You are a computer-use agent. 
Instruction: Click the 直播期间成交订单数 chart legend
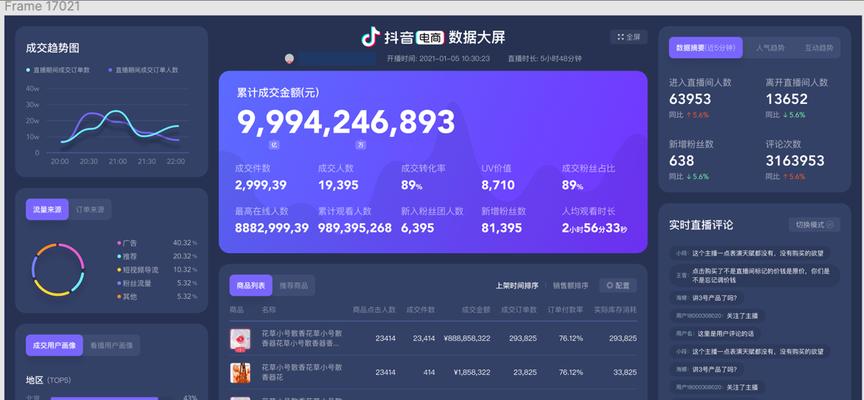tap(58, 70)
